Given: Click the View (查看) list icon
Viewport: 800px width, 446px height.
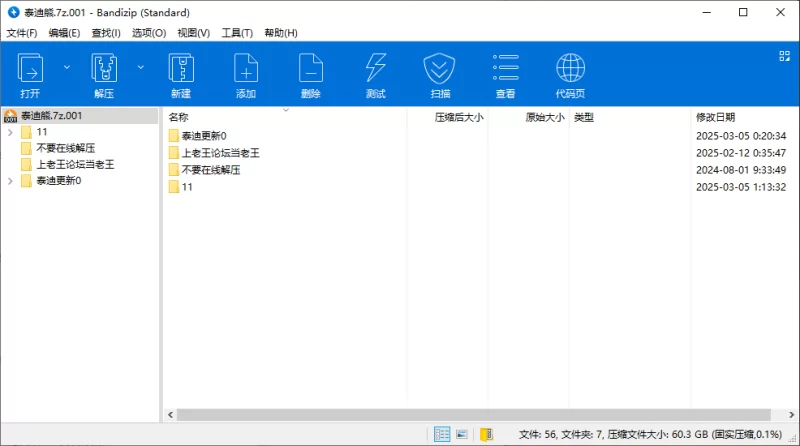Looking at the screenshot, I should click(x=506, y=68).
